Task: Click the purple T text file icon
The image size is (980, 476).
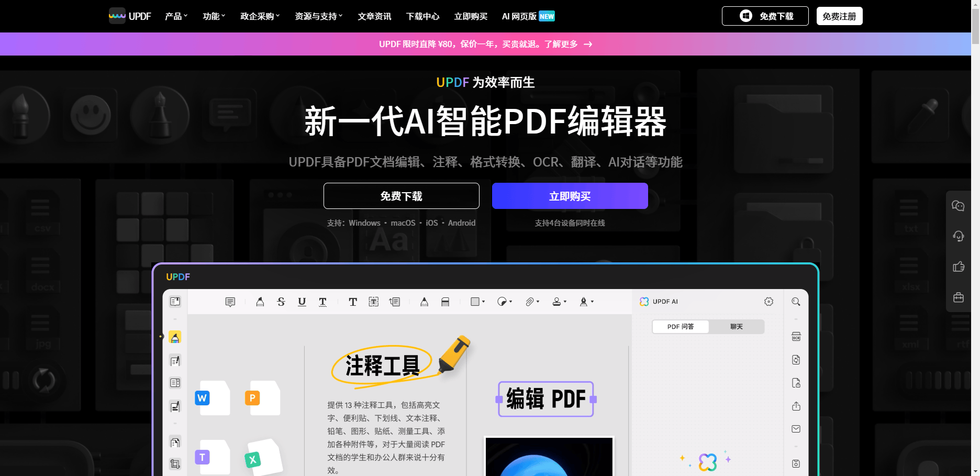Action: pos(214,457)
